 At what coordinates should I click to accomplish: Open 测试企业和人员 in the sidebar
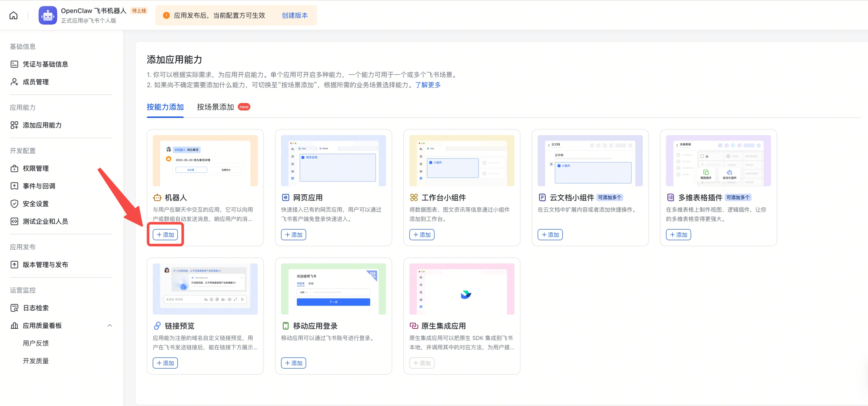[x=45, y=221]
